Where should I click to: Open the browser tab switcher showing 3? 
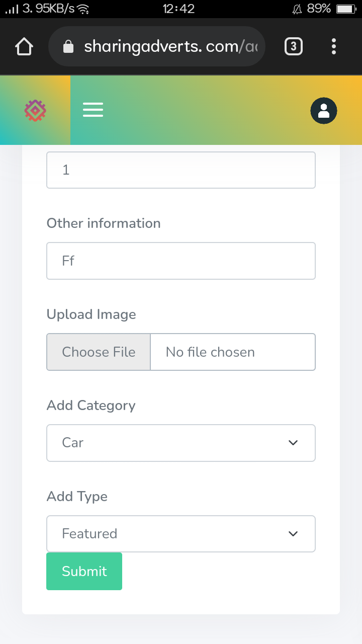(x=294, y=47)
